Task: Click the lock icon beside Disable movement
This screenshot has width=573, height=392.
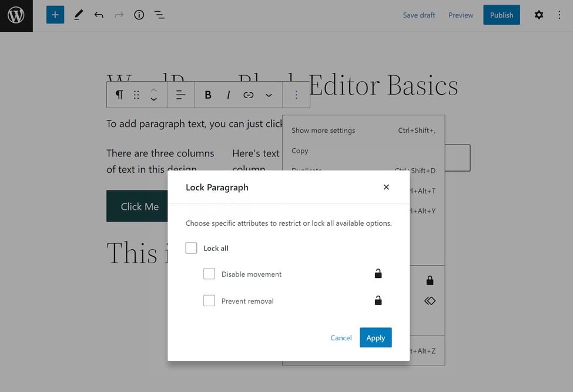Action: 378,274
